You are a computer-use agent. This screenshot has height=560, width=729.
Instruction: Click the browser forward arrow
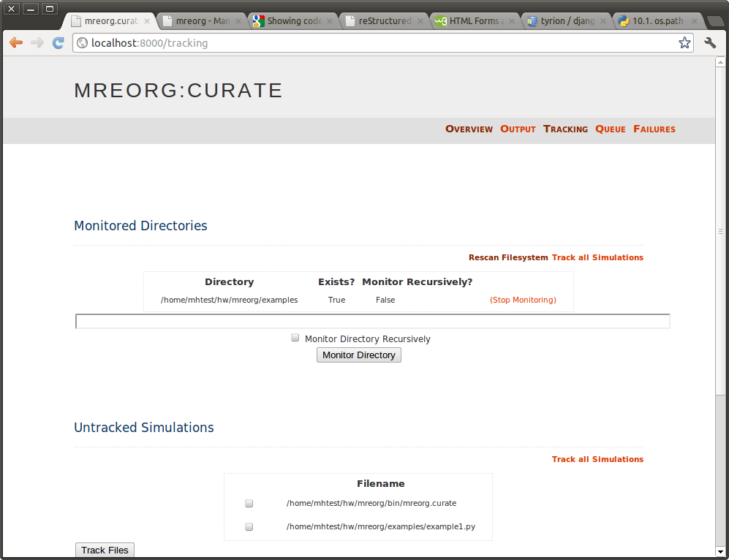click(37, 42)
